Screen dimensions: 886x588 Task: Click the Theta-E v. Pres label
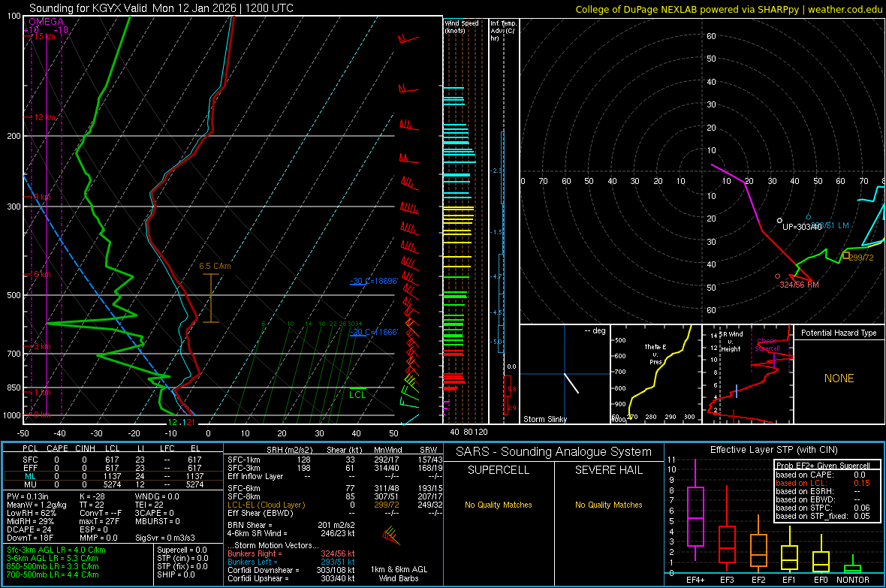coord(655,354)
